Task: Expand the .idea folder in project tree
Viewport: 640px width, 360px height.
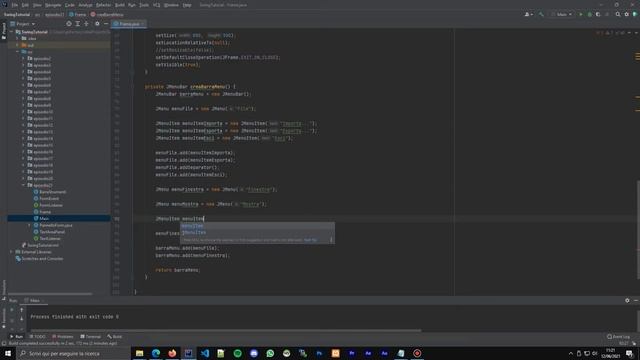Action: (x=17, y=38)
